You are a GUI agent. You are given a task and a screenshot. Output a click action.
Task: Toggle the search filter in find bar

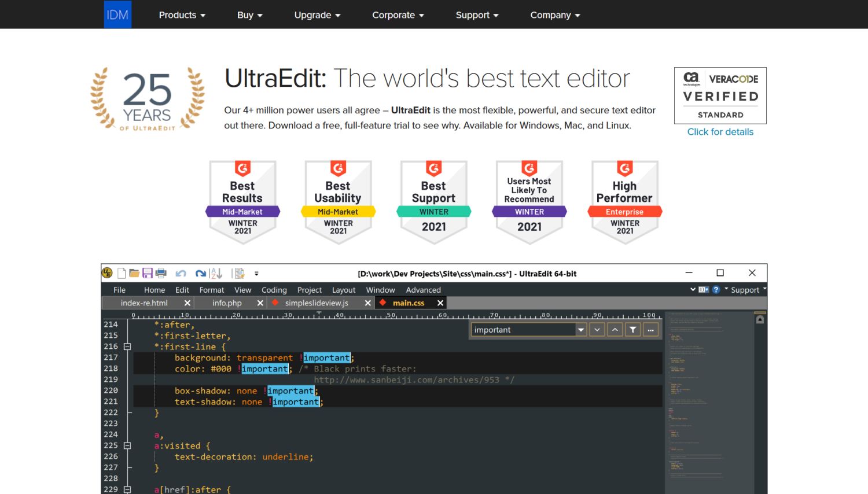(x=632, y=329)
